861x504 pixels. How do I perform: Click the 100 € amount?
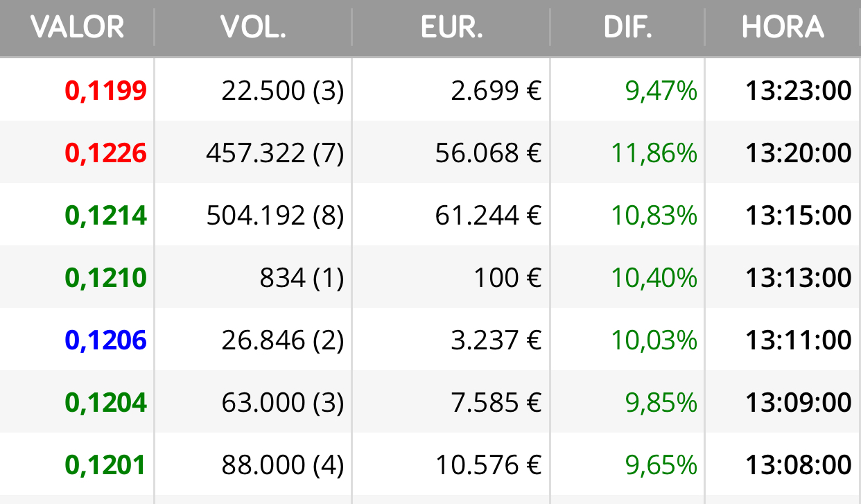point(507,278)
